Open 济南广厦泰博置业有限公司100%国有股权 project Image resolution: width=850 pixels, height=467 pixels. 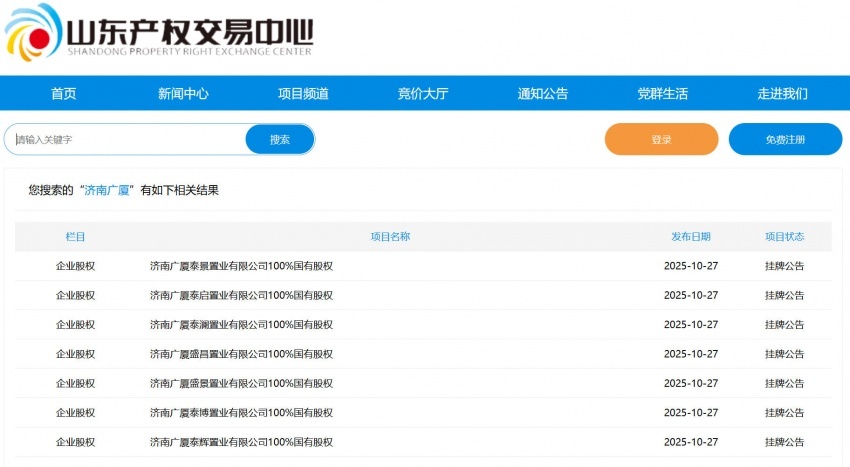click(x=241, y=412)
